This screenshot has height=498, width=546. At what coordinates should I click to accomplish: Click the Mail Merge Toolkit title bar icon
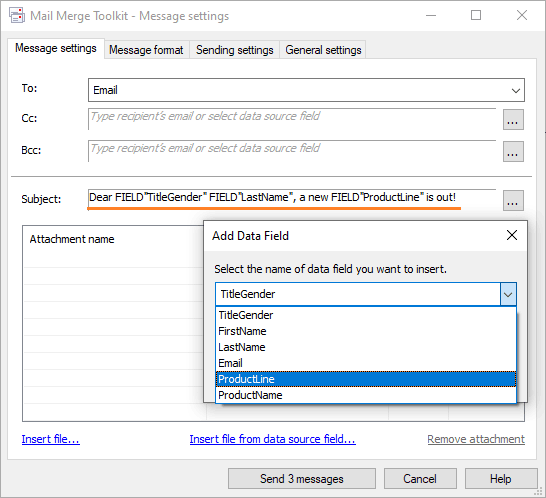click(17, 16)
